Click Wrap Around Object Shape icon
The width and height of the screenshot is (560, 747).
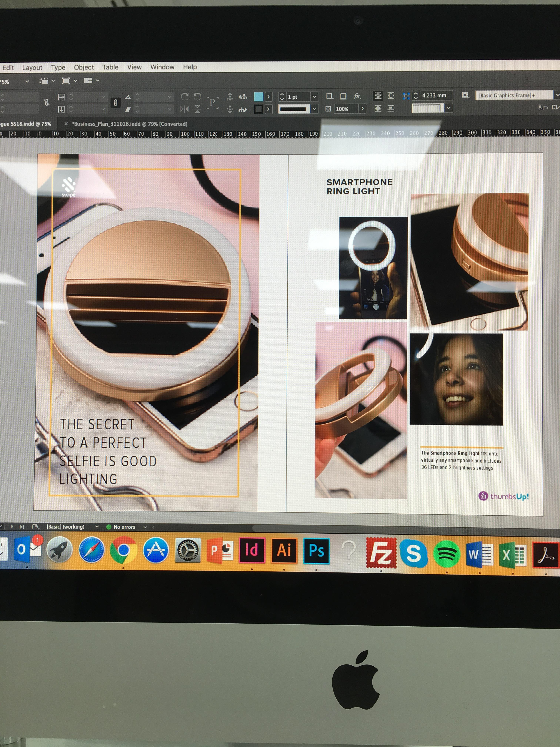378,108
